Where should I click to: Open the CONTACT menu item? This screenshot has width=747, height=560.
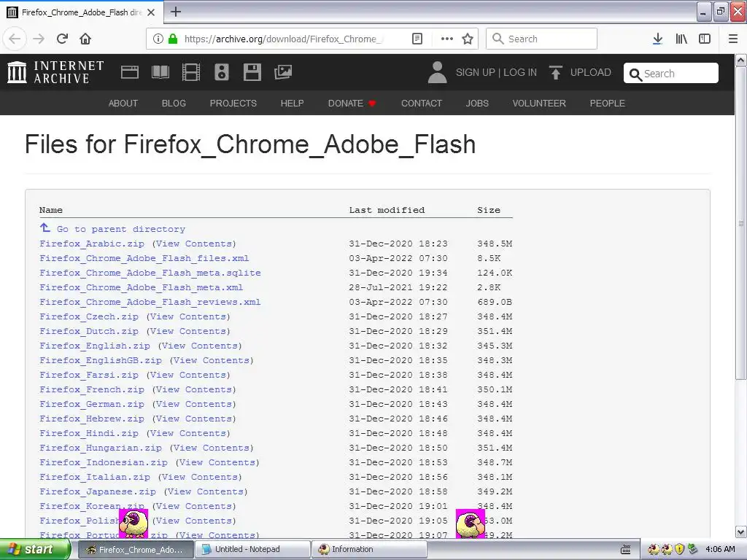(422, 104)
